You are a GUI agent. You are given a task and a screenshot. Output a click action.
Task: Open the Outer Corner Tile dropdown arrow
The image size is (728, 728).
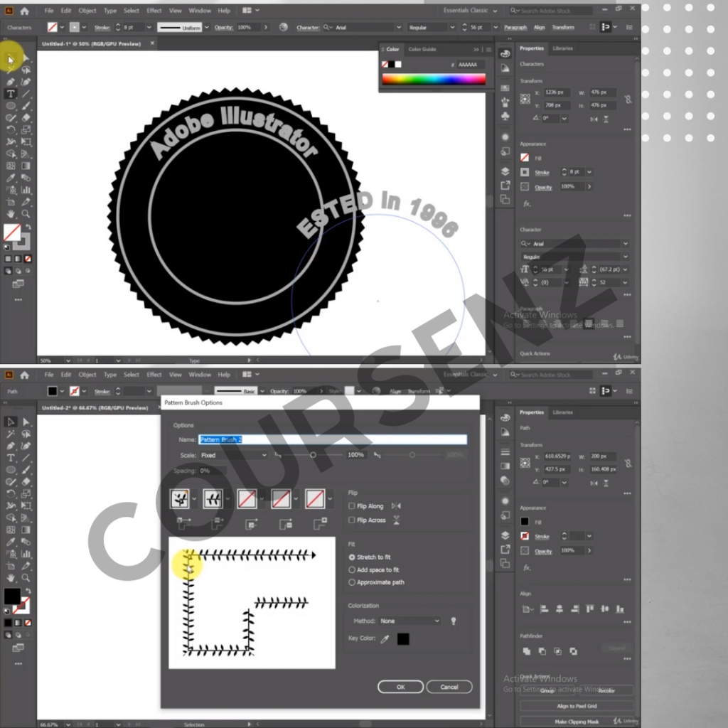[194, 499]
